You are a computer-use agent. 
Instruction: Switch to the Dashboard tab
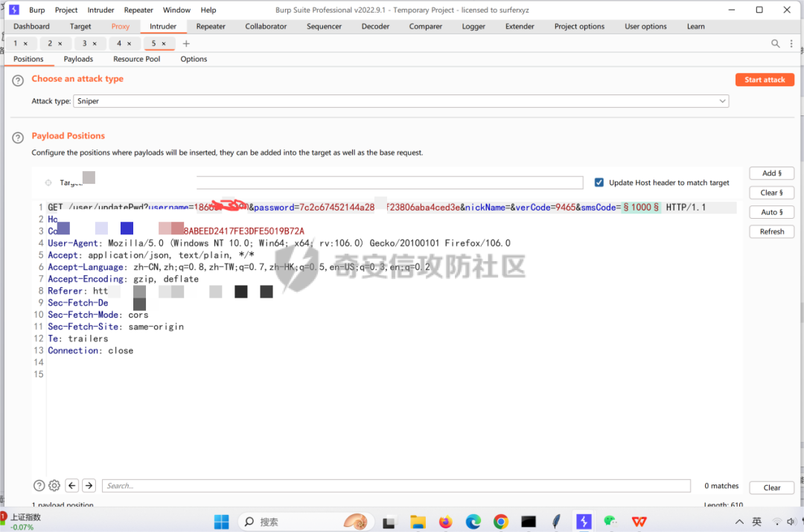click(x=31, y=26)
